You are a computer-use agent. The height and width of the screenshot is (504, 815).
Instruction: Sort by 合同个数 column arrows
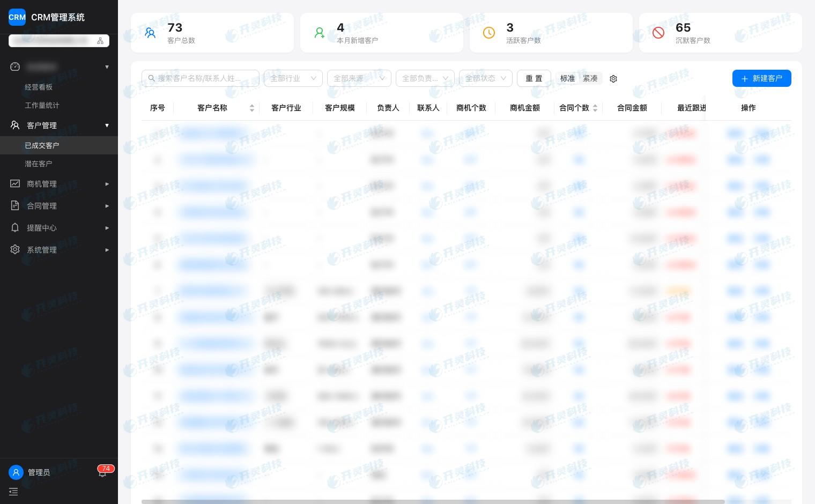pos(595,108)
